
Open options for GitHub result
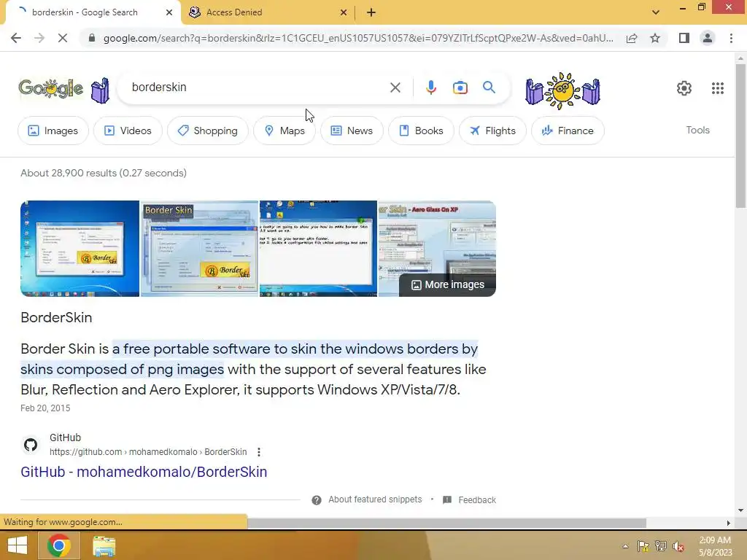[259, 452]
